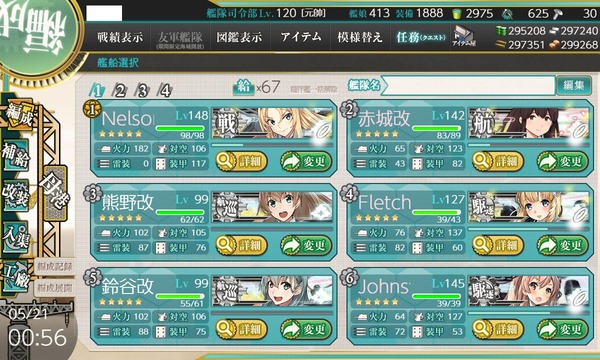Open 編成記録 formation record button

coord(55,267)
